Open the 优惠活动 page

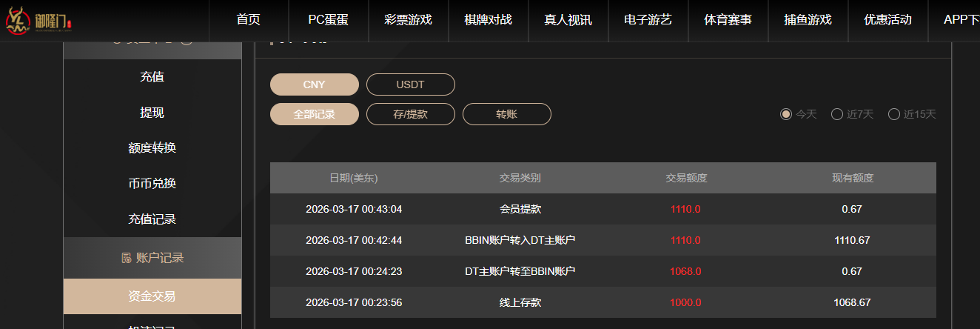point(888,20)
